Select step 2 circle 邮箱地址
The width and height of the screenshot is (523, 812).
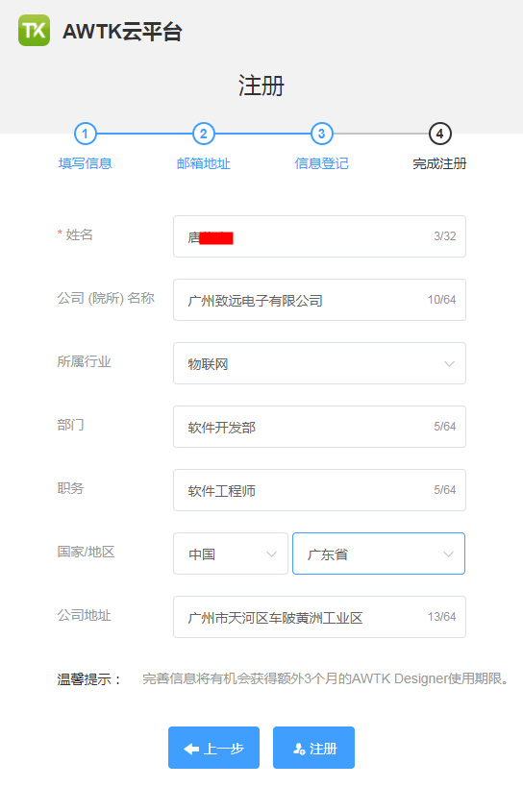click(203, 135)
